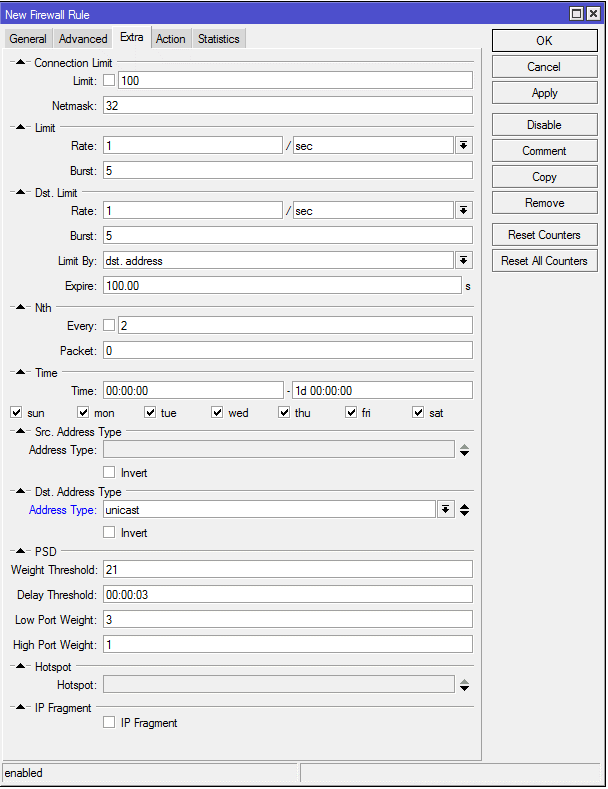This screenshot has width=608, height=789.
Task: Click the Apply button
Action: click(x=544, y=93)
